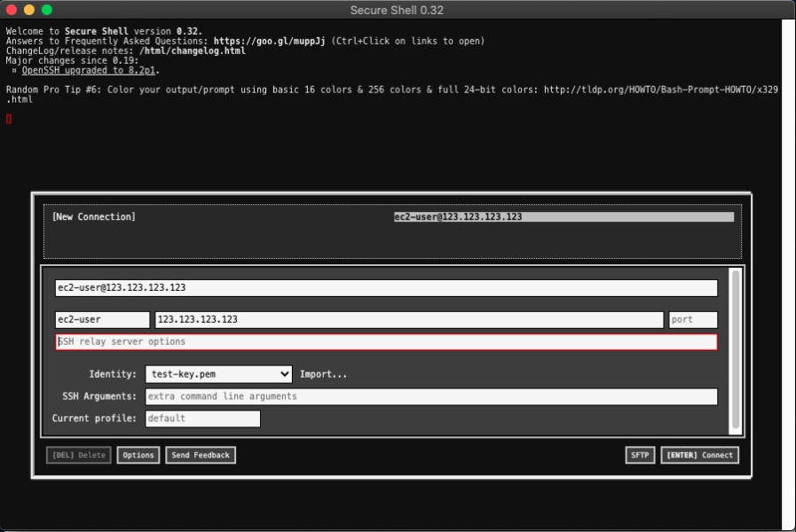Click the SFTP button

point(640,455)
